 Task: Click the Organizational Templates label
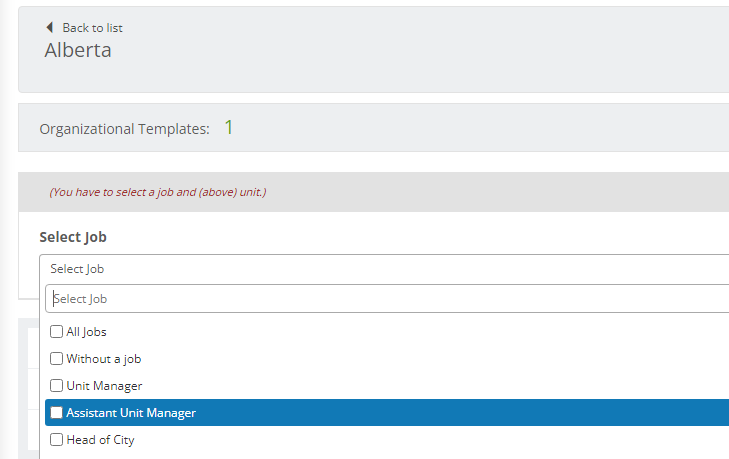coord(124,129)
